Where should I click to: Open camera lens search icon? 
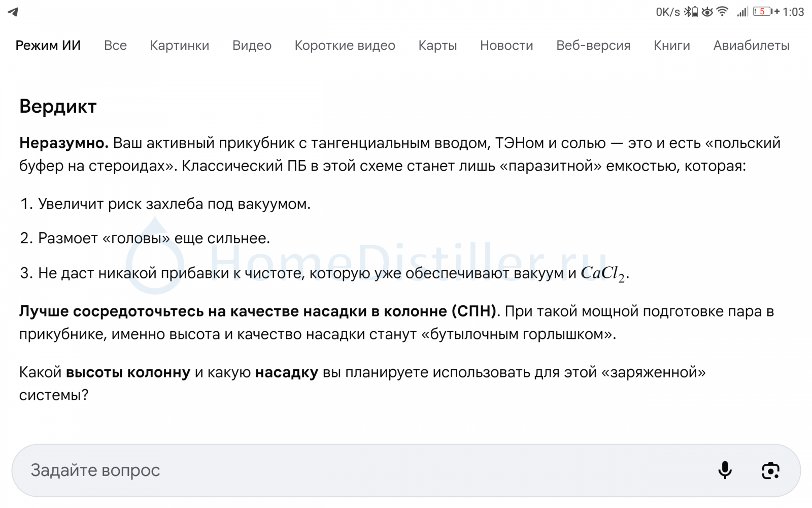click(770, 470)
